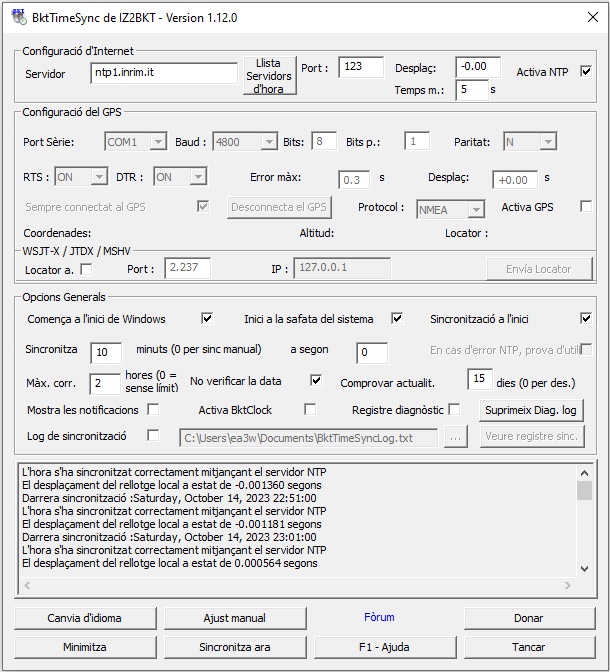Click log scroll up arrow
The height and width of the screenshot is (672, 610).
(x=584, y=473)
